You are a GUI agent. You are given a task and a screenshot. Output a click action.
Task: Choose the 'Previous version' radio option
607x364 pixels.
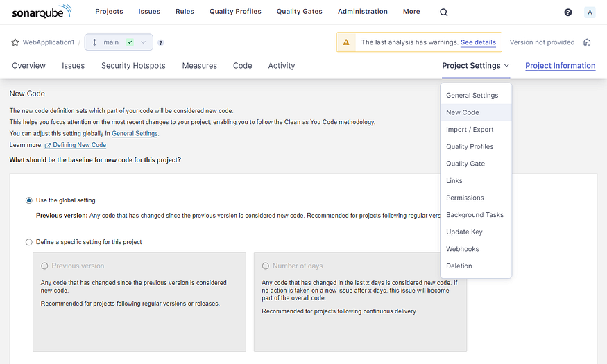coord(45,266)
